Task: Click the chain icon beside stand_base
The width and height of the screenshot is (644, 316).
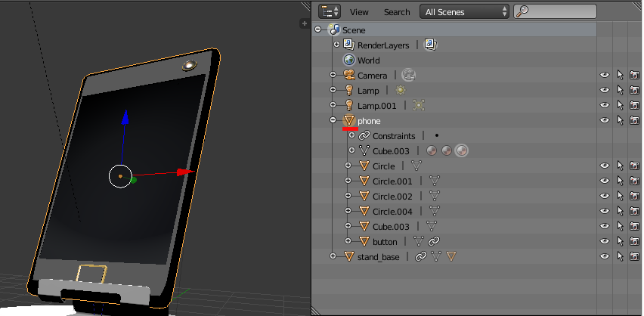Action: click(x=420, y=256)
